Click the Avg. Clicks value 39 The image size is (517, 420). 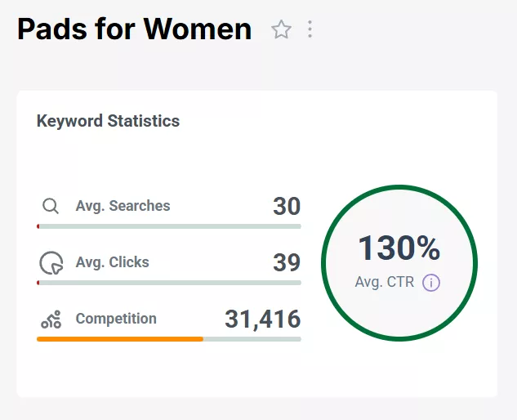click(x=287, y=263)
